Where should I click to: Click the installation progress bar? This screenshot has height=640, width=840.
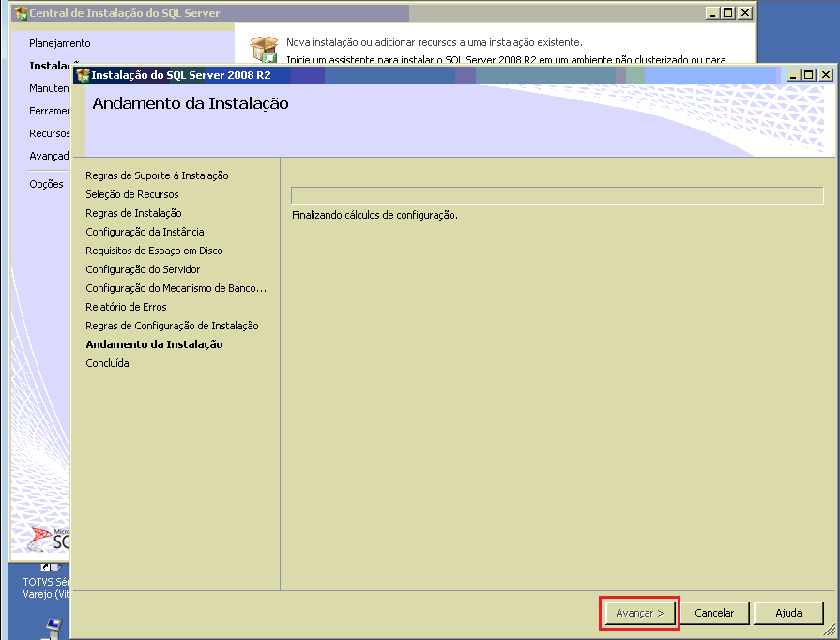click(x=557, y=195)
